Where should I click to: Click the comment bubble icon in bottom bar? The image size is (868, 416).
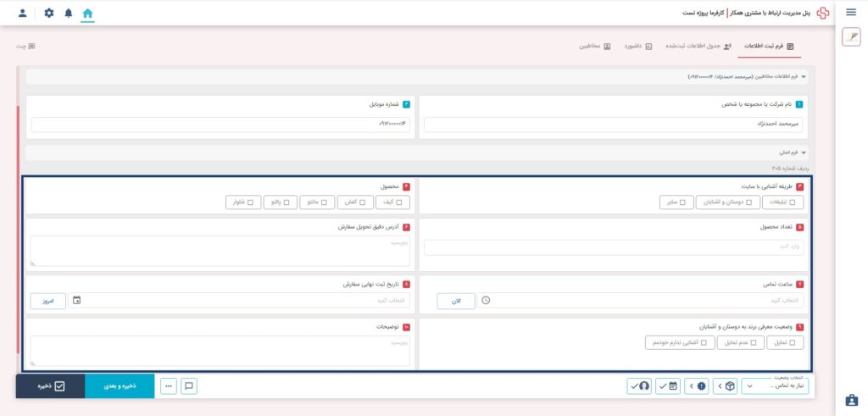tap(189, 386)
